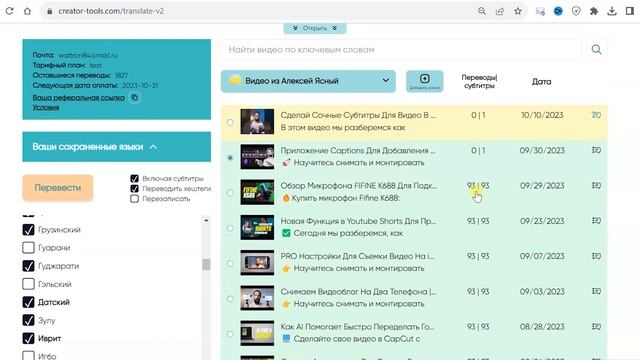
Task: Collapse the 'Ваши сохраненные языки' section
Action: 116,147
